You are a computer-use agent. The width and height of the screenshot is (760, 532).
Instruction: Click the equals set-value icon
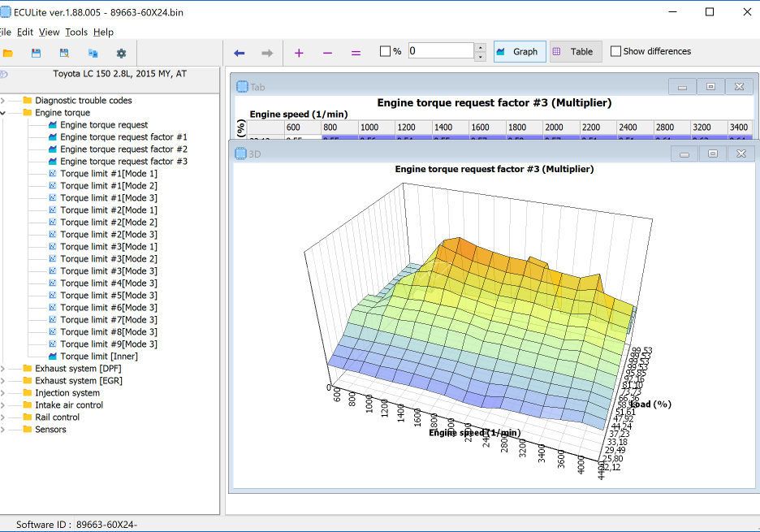point(356,53)
